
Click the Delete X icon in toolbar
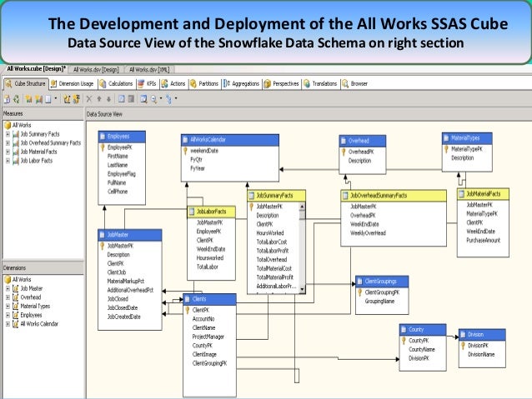(x=89, y=99)
